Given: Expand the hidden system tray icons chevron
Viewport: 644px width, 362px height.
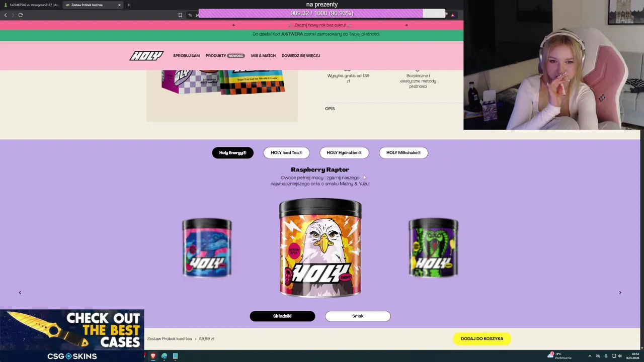Looking at the screenshot, I should pos(590,356).
